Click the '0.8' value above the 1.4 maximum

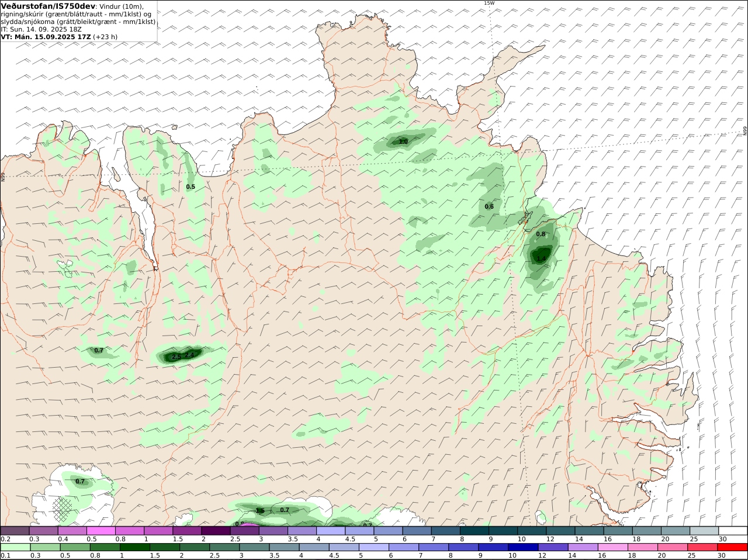[541, 234]
